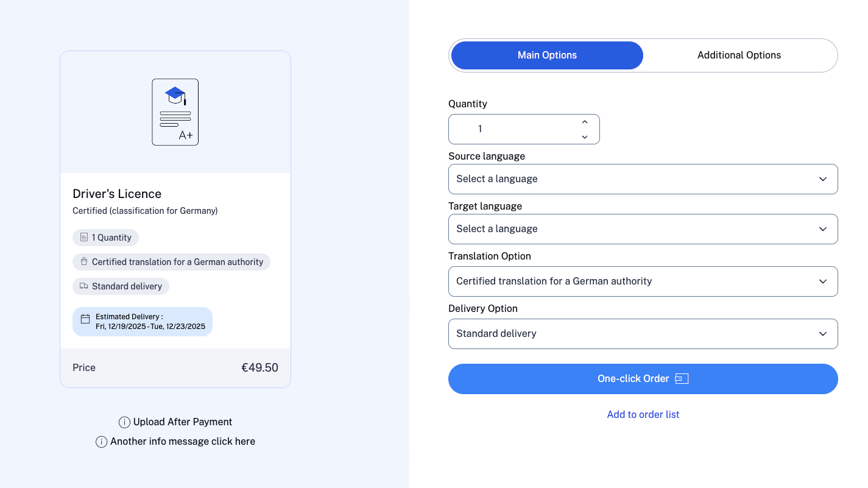
Task: Click the Add to order list link
Action: click(643, 414)
